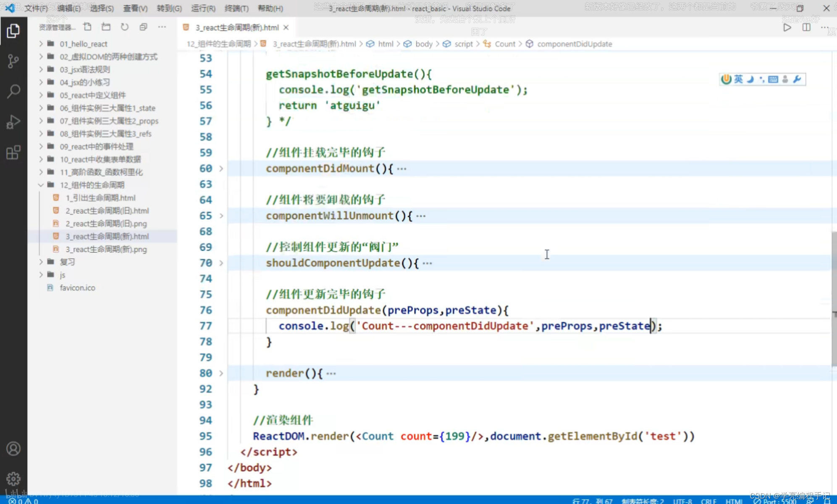Unfold shouldComponentUpdate at line 70
Viewport: 837px width, 504px height.
click(221, 263)
